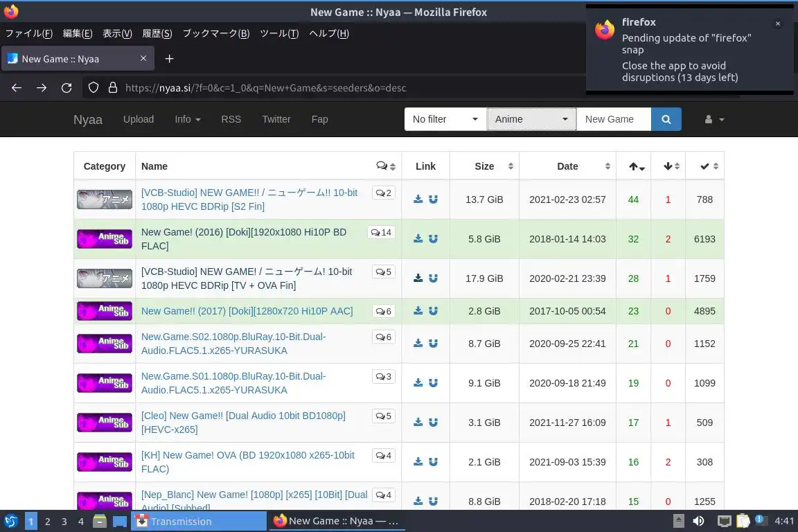Open the [KH] New Game! OVA torrent link
Viewport: 798px width, 532px height.
(248, 462)
